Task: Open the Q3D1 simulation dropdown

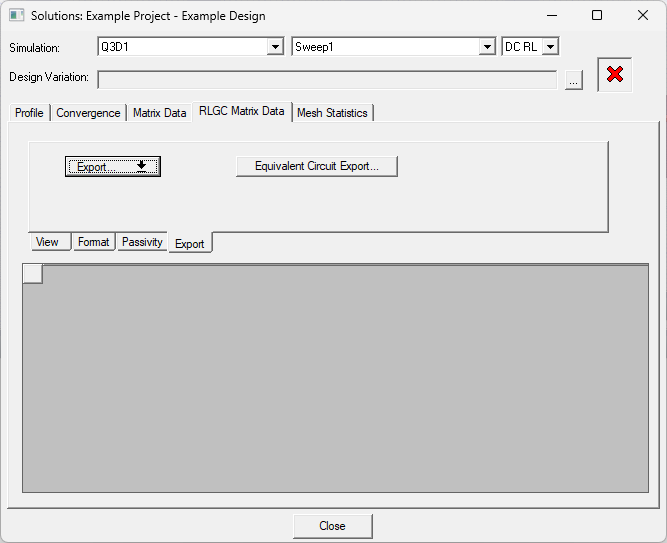Action: coord(275,46)
